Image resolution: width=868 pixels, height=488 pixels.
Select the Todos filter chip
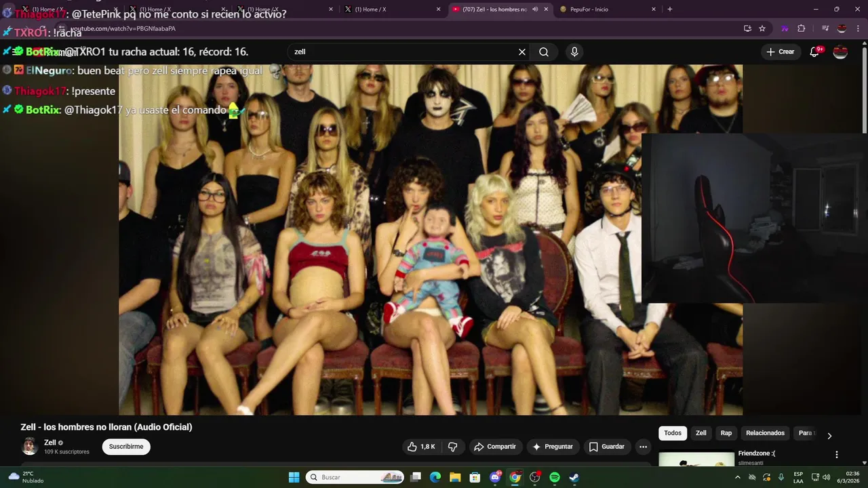coord(673,433)
